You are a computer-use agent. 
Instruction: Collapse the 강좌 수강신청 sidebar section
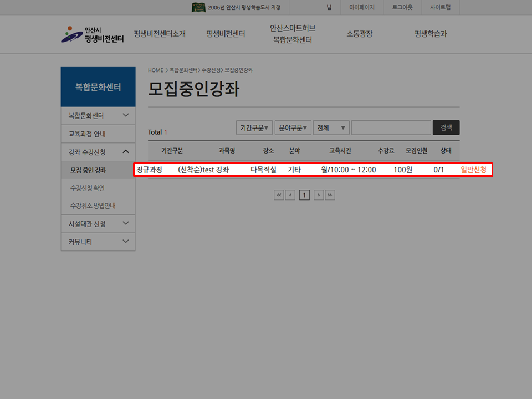coord(98,151)
